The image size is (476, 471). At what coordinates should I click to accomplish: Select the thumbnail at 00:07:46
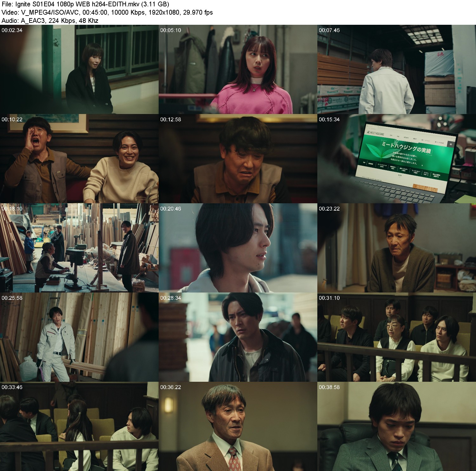(397, 69)
